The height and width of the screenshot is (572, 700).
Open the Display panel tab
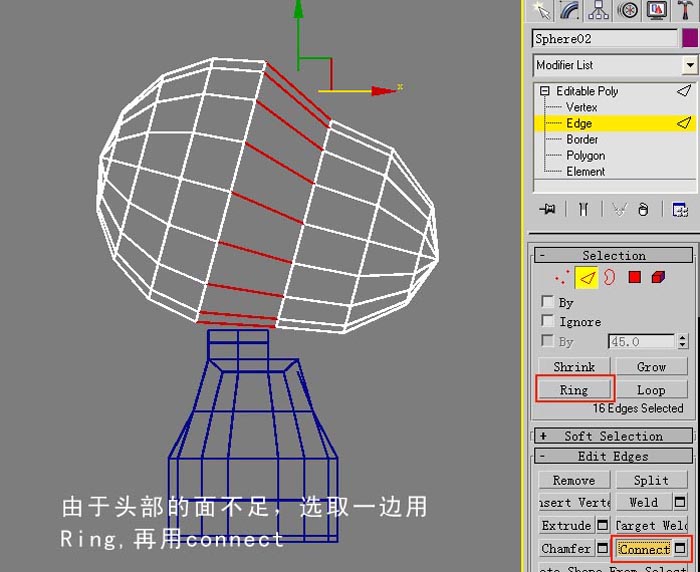click(x=656, y=10)
